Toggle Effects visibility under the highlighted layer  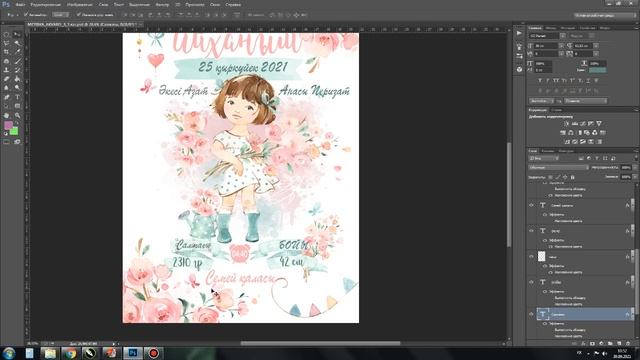(x=545, y=324)
